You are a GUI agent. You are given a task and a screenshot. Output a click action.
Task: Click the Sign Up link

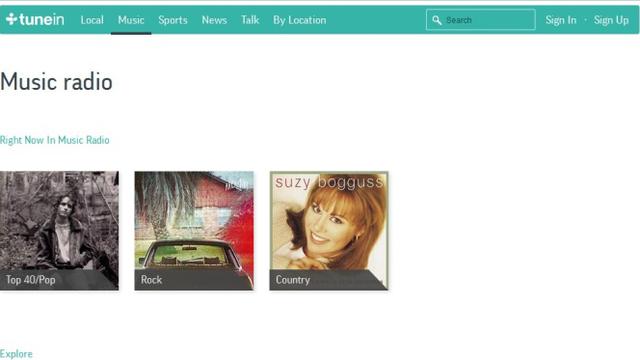click(x=611, y=20)
